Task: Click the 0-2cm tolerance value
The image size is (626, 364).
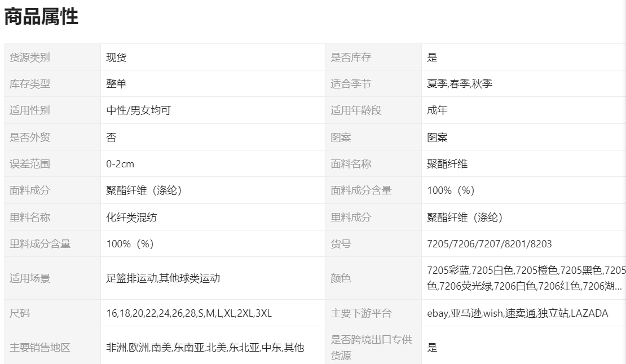Action: pyautogui.click(x=120, y=164)
